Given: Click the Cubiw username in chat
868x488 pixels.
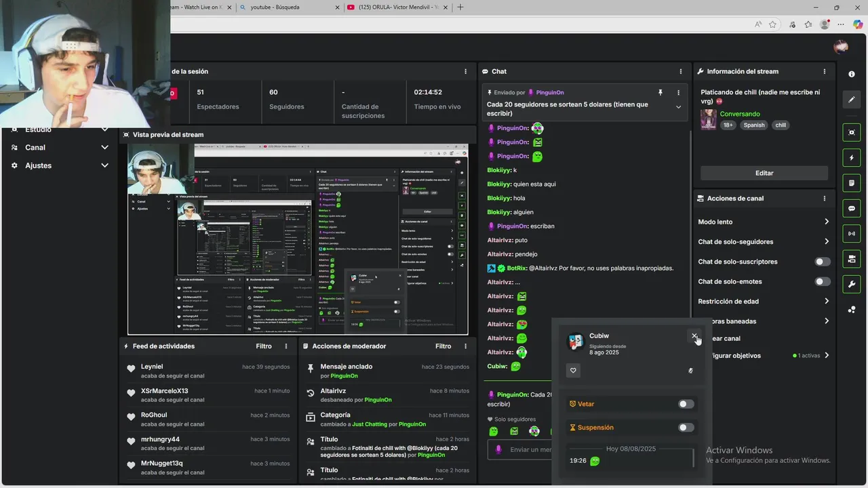Looking at the screenshot, I should (497, 367).
